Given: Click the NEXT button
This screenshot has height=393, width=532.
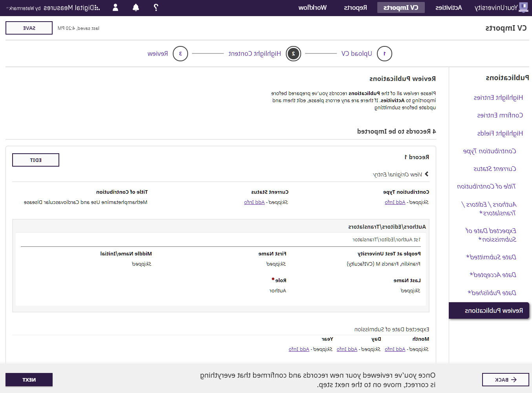Looking at the screenshot, I should pos(29,380).
